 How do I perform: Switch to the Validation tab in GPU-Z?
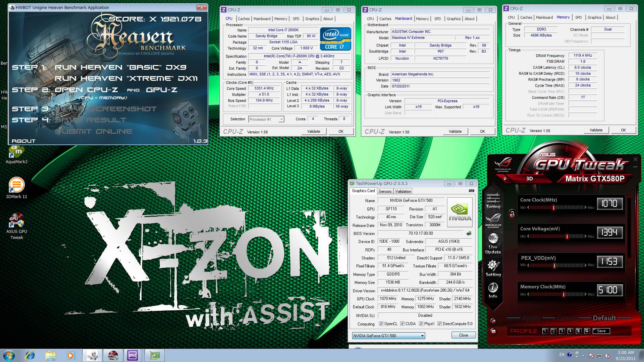coord(403,191)
